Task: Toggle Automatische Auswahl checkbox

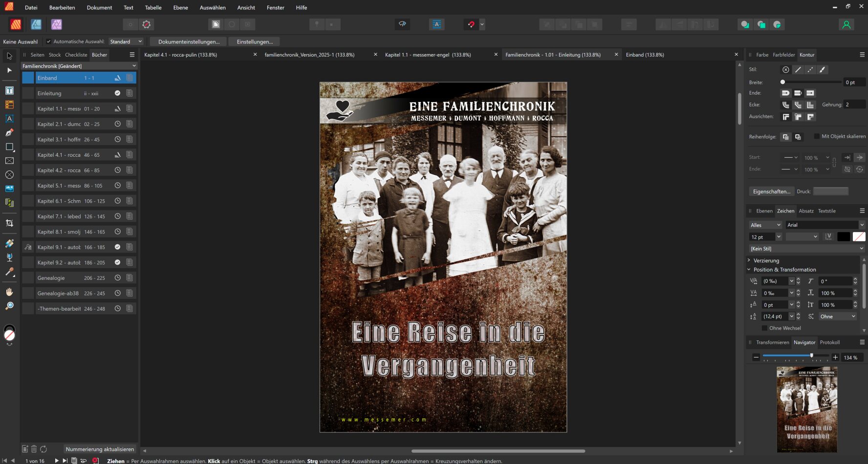Action: (48, 42)
